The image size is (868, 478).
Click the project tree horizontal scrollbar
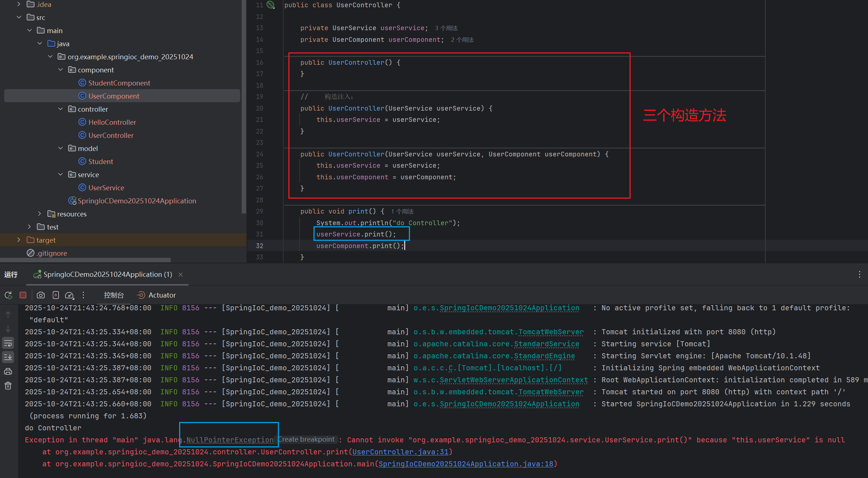tap(86, 260)
